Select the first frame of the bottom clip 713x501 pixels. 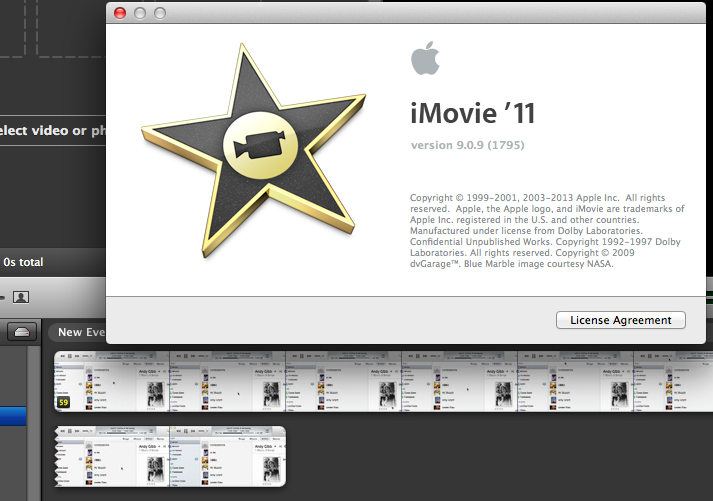(114, 458)
